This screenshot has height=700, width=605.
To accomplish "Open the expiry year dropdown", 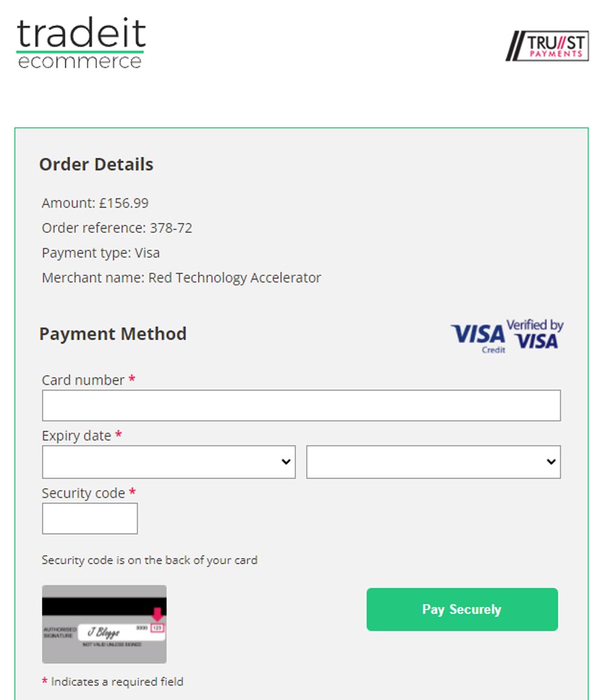I will click(433, 462).
